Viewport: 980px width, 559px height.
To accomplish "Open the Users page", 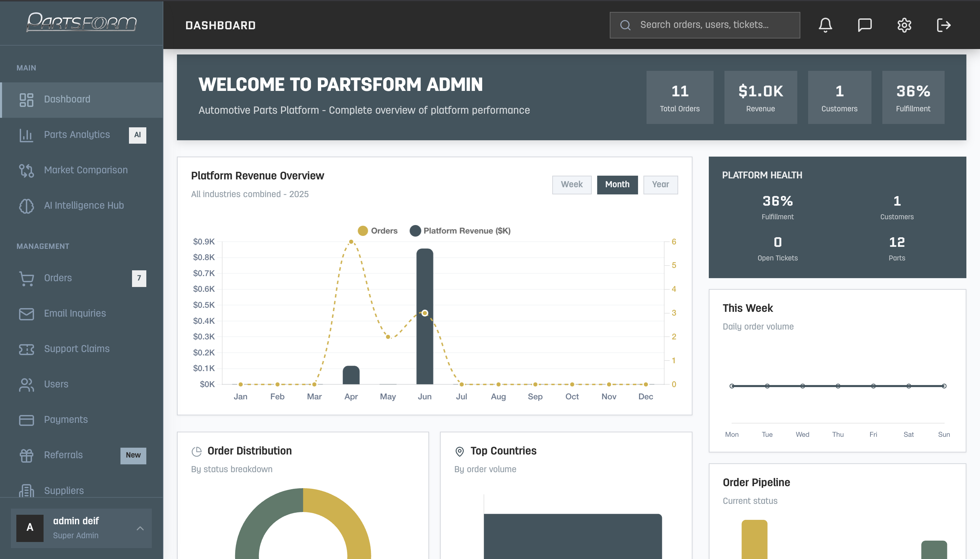I will point(81,385).
